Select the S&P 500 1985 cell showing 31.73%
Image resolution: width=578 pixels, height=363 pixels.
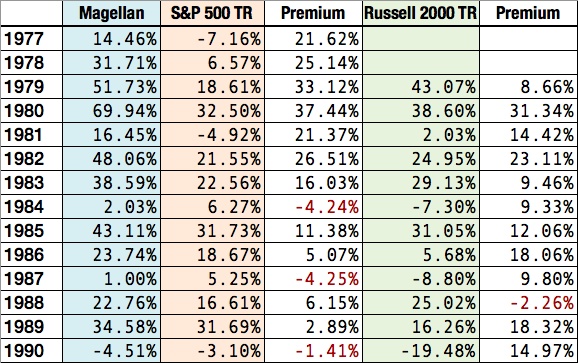tap(212, 231)
